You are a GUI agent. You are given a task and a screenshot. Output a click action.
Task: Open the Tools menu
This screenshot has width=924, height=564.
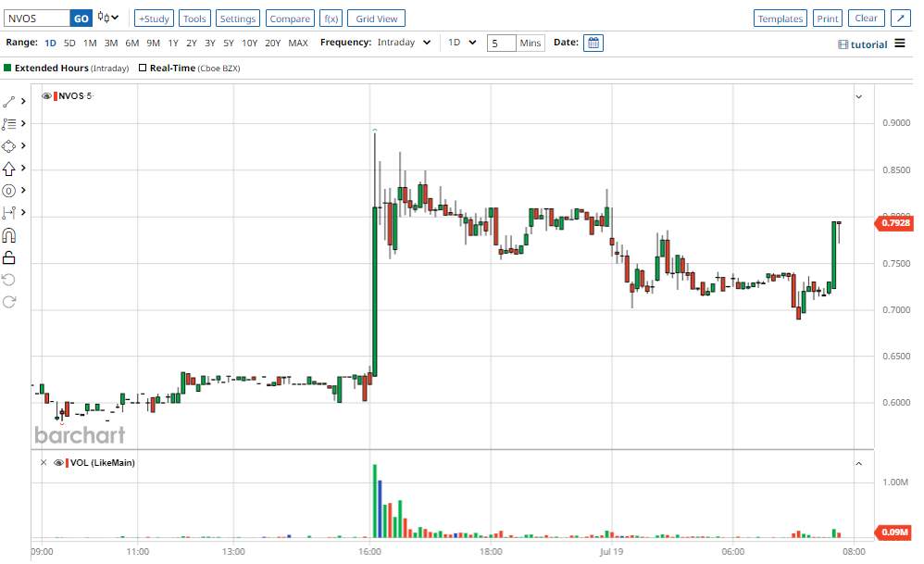pos(194,19)
